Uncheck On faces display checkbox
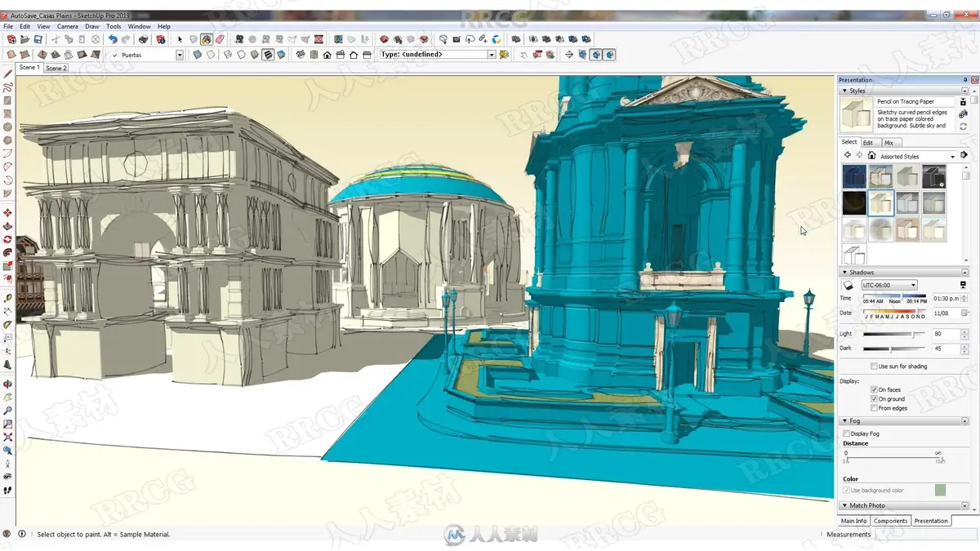The height and width of the screenshot is (551, 980). [x=874, y=389]
